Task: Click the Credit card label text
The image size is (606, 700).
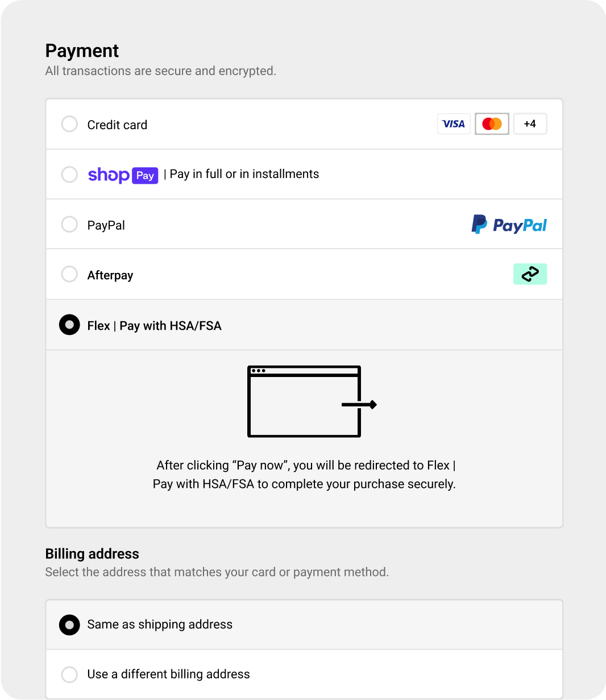Action: pyautogui.click(x=117, y=125)
